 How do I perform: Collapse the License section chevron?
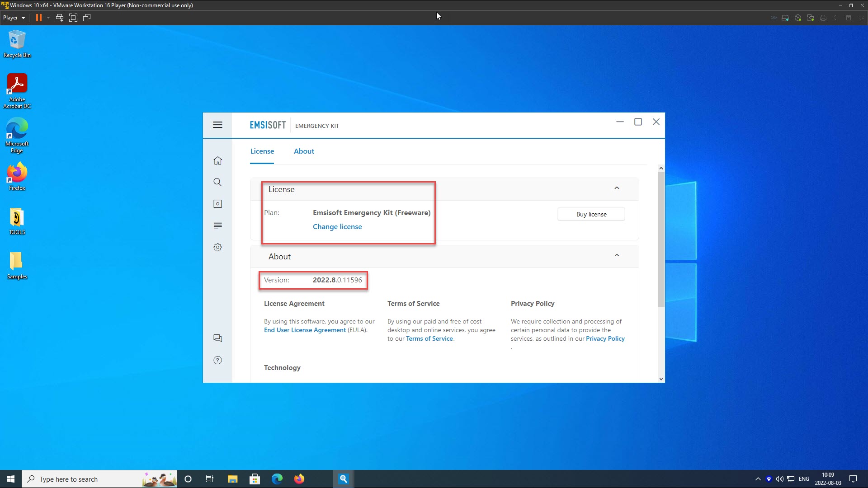pos(617,188)
